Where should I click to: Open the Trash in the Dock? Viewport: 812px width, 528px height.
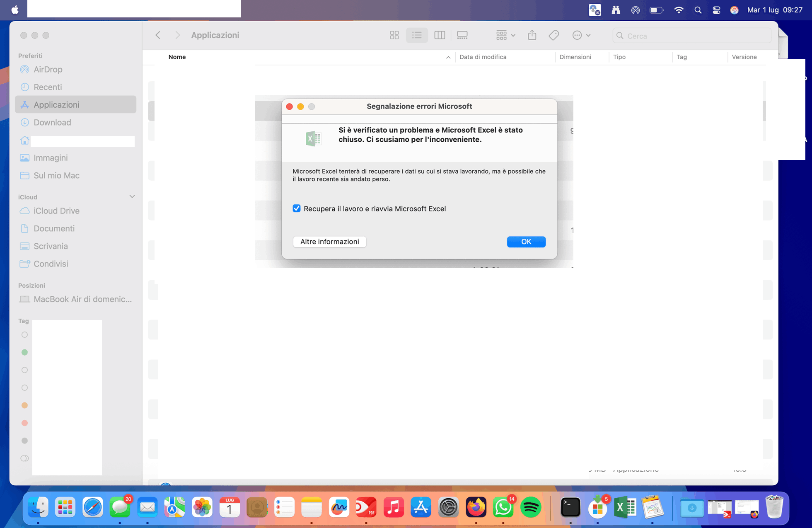tap(774, 507)
